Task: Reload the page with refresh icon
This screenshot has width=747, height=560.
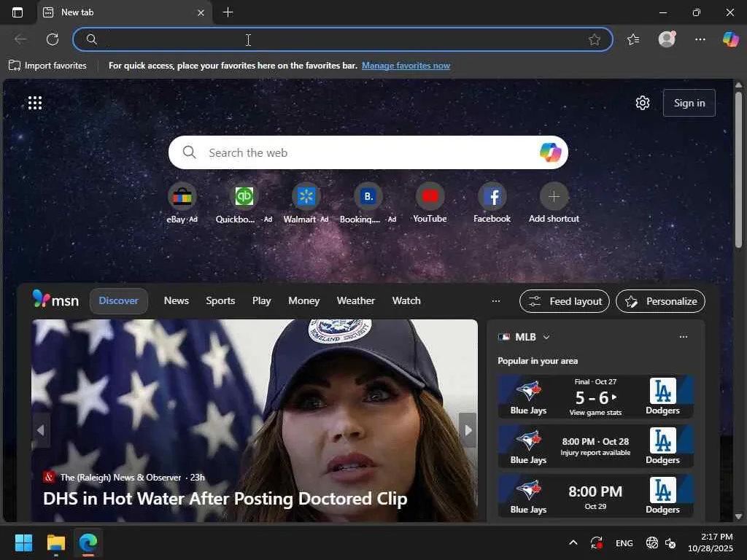Action: [53, 39]
